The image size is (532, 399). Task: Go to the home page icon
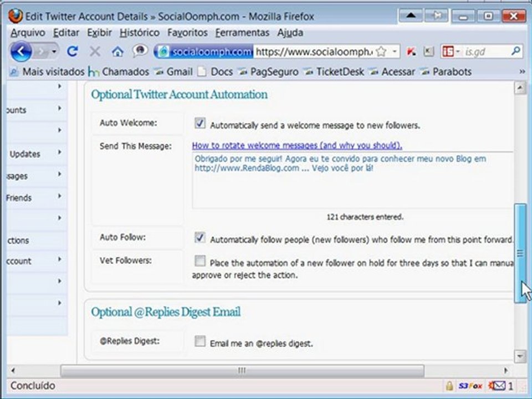[117, 52]
